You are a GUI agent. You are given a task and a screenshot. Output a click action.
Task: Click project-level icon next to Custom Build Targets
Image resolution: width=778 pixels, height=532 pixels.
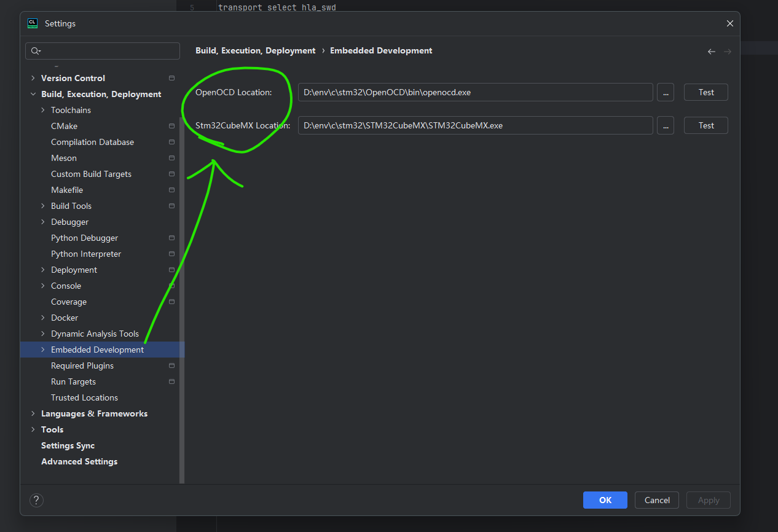171,174
